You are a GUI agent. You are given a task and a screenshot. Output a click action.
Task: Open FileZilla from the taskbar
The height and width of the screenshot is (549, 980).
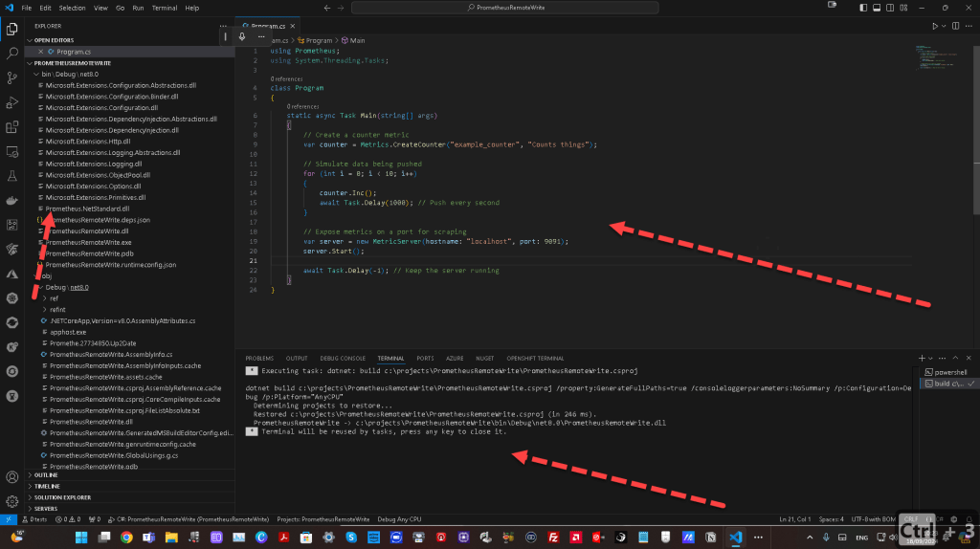pyautogui.click(x=553, y=538)
